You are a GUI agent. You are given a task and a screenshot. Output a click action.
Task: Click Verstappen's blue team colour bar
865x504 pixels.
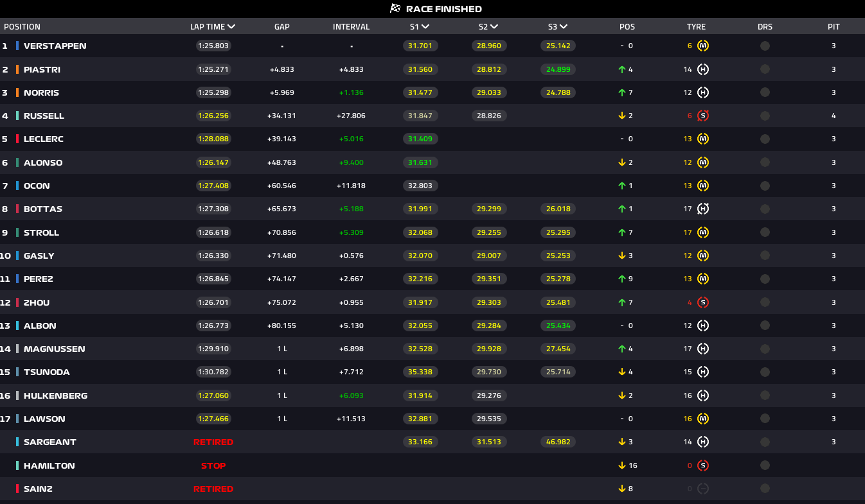pyautogui.click(x=17, y=46)
